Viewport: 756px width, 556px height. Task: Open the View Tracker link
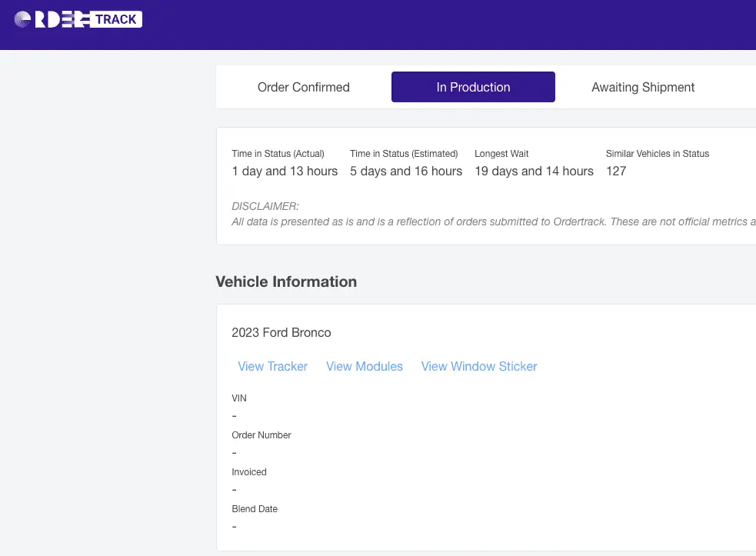point(272,366)
